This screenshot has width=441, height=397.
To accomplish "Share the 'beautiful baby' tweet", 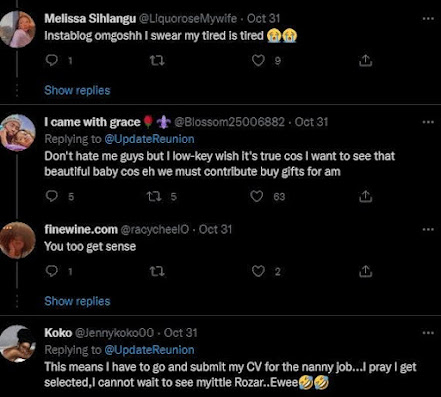I will tap(365, 196).
